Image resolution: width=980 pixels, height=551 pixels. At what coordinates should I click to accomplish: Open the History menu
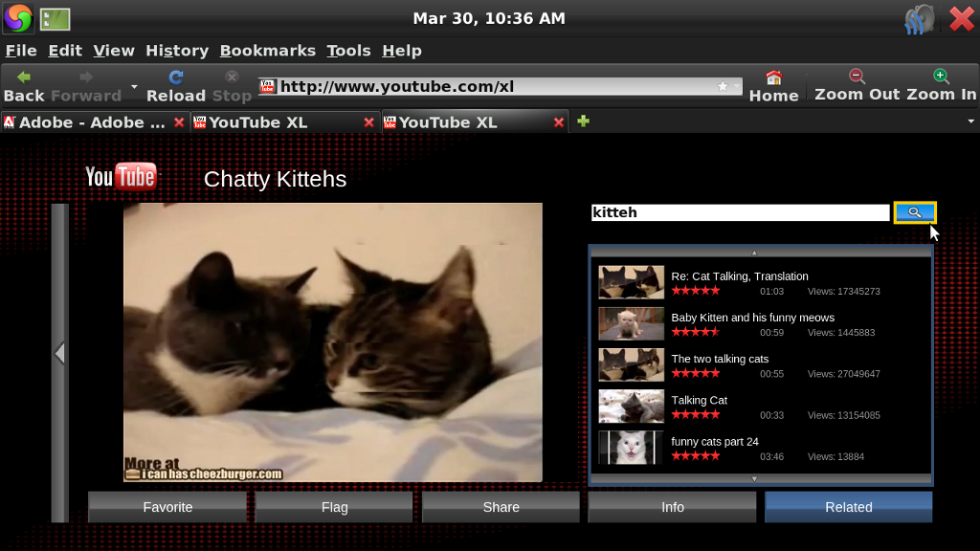[177, 51]
